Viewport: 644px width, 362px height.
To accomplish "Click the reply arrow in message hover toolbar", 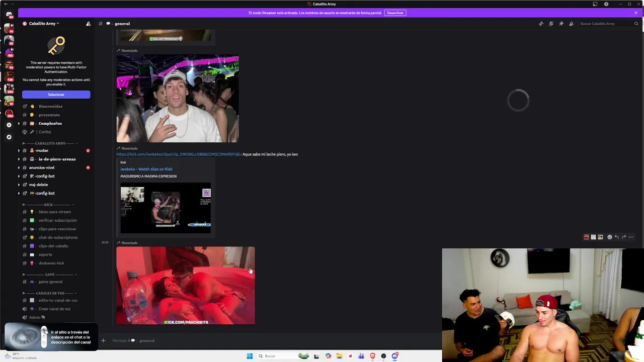I will (x=616, y=237).
